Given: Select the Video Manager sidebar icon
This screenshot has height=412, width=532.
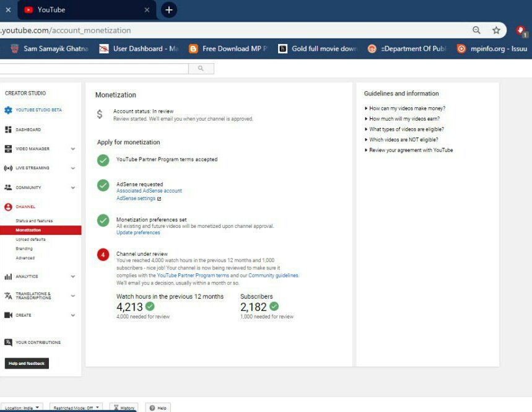Looking at the screenshot, I should click(8, 149).
